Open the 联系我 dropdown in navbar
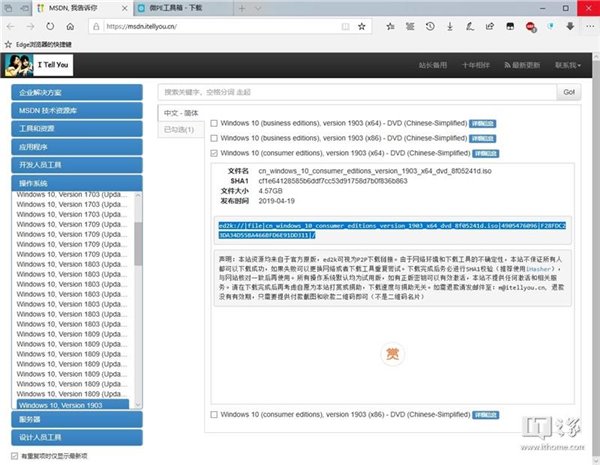This screenshot has height=465, width=600. (x=566, y=65)
